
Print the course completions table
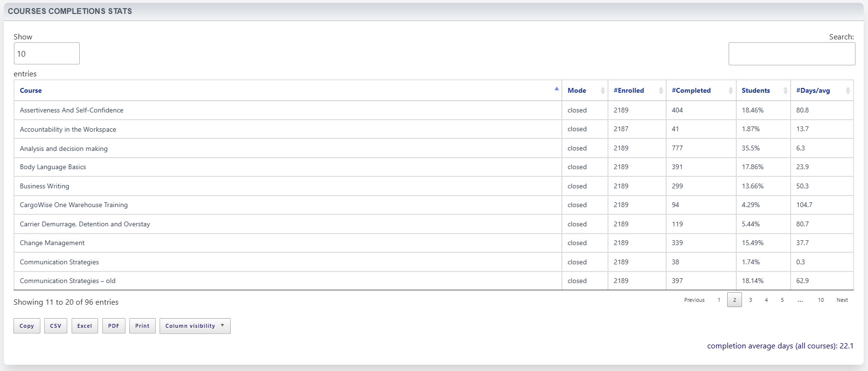pyautogui.click(x=142, y=326)
